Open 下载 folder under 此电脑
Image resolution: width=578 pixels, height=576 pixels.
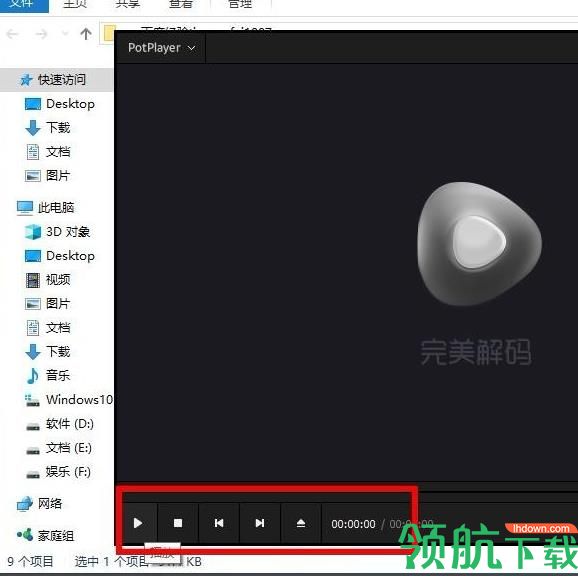coord(48,352)
